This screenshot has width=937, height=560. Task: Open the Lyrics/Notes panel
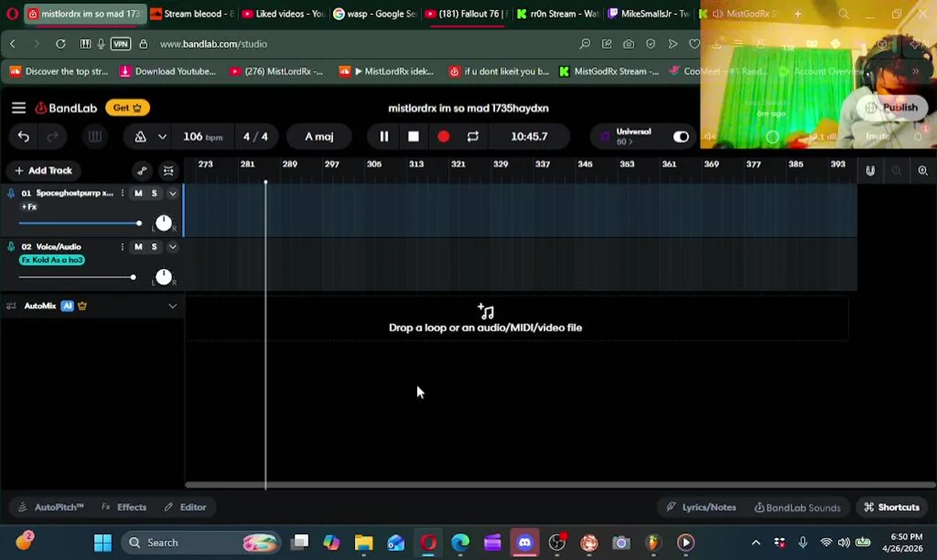click(x=701, y=507)
